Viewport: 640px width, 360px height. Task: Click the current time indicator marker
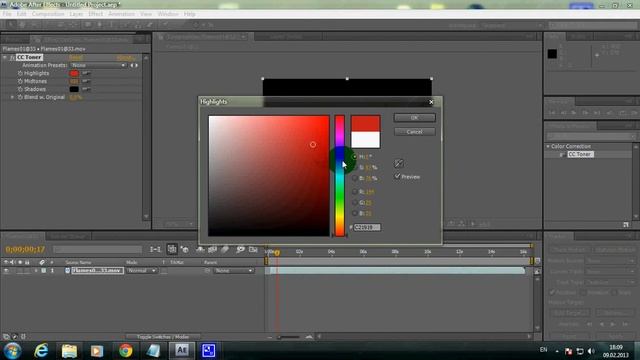(277, 253)
